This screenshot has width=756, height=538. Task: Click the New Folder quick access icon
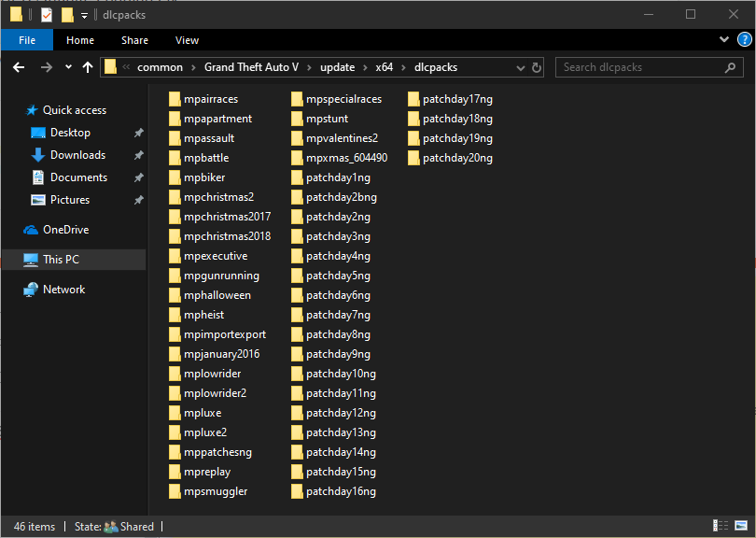click(x=66, y=15)
